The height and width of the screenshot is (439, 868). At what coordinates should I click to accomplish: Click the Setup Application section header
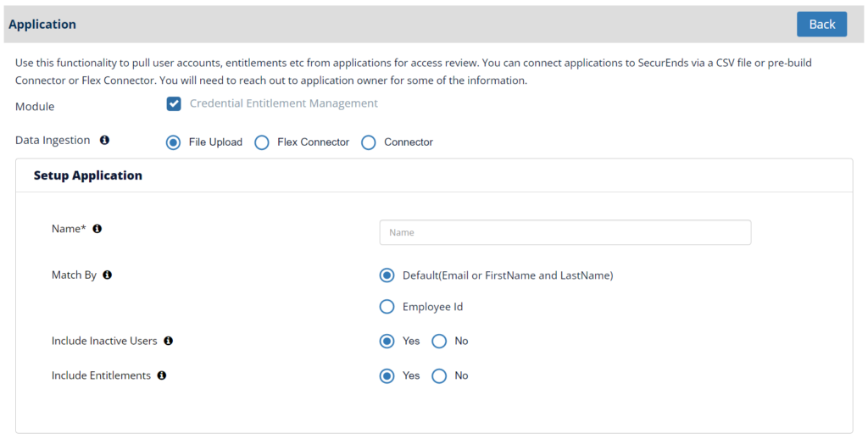pos(88,175)
